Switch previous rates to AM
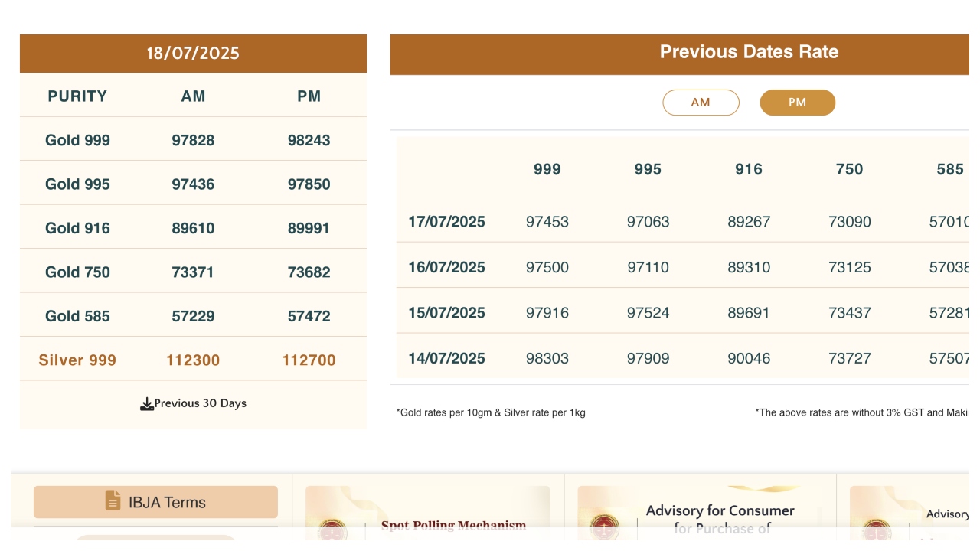 (x=701, y=103)
